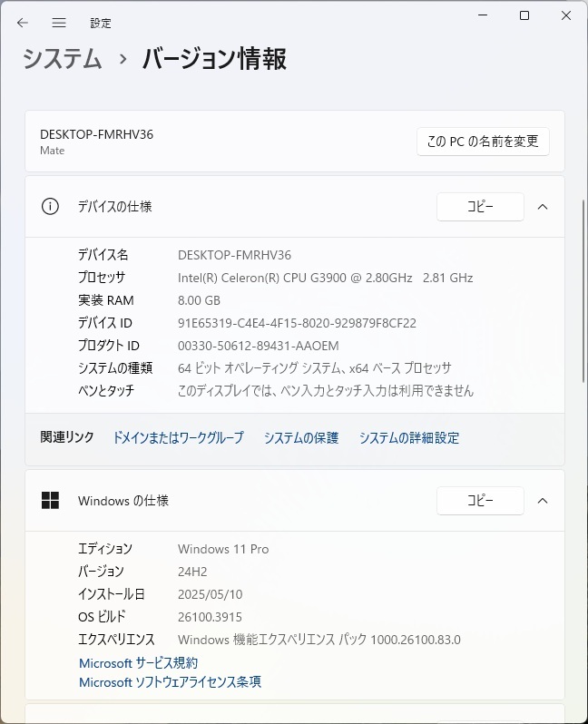The height and width of the screenshot is (724, 588).
Task: Click the システムの種類 label
Action: click(x=115, y=368)
